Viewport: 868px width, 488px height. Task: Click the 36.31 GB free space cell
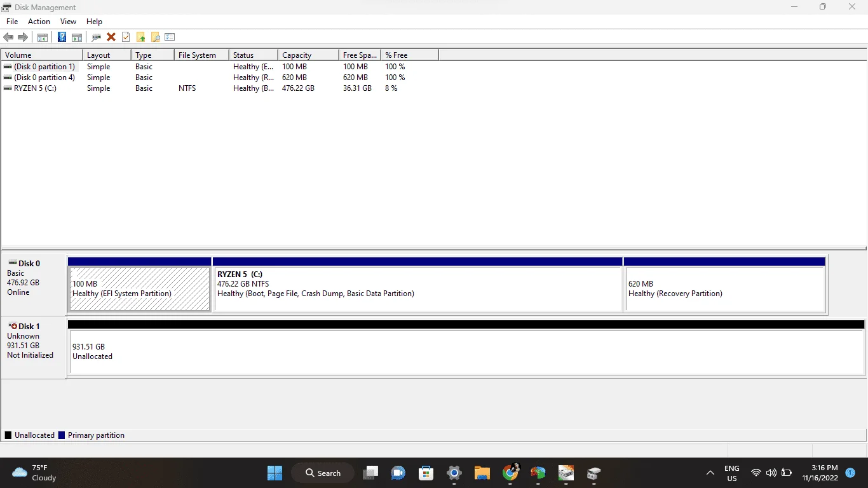(357, 88)
